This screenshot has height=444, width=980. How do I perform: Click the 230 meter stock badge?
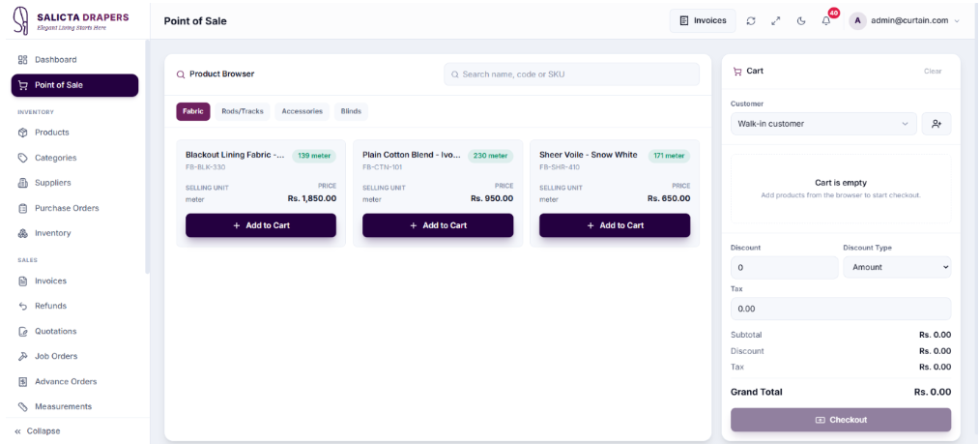click(x=491, y=156)
